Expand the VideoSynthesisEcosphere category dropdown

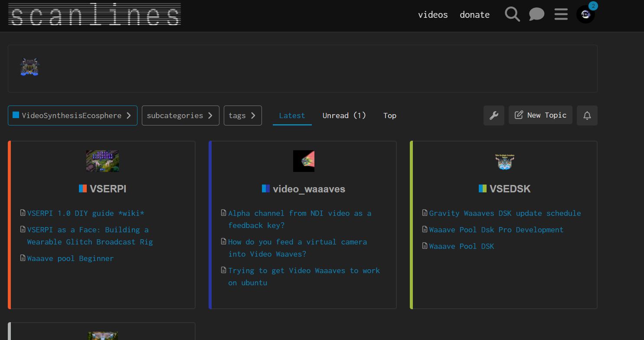(72, 116)
